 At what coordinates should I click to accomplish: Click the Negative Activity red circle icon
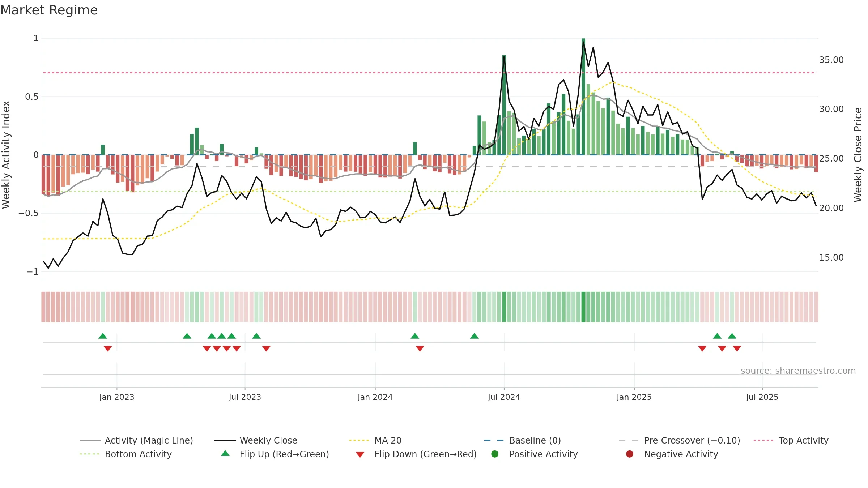(630, 454)
